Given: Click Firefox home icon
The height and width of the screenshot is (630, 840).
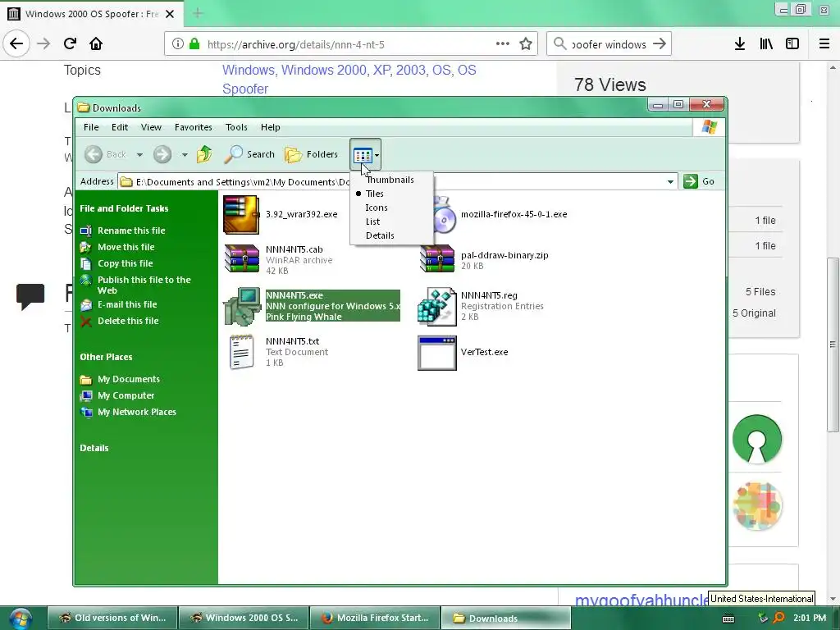Looking at the screenshot, I should point(96,43).
